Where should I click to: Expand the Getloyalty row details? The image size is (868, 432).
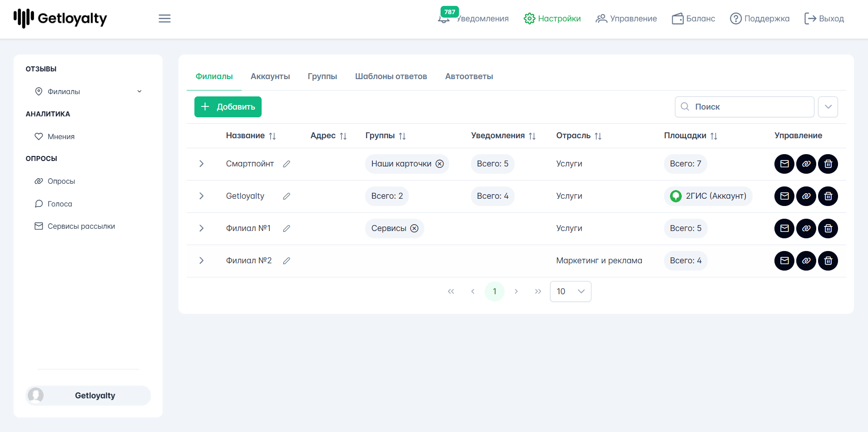pyautogui.click(x=202, y=196)
